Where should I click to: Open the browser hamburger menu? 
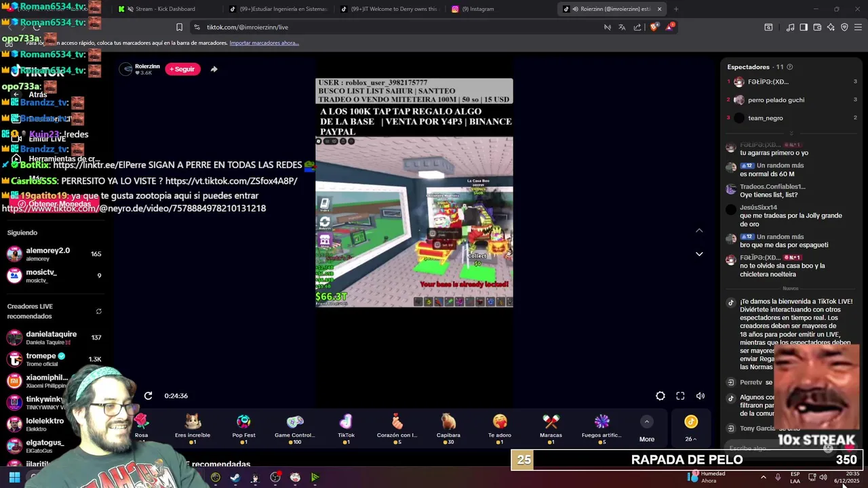click(x=859, y=27)
